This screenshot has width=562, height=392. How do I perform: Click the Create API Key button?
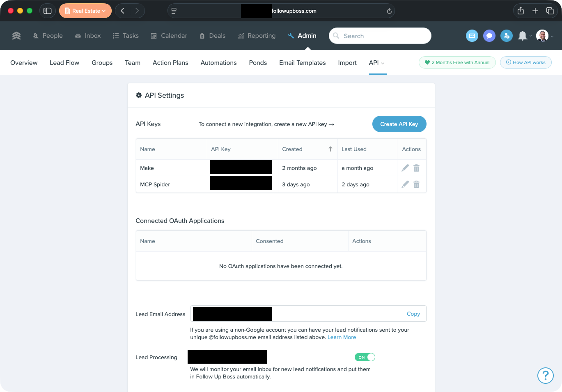coord(399,124)
